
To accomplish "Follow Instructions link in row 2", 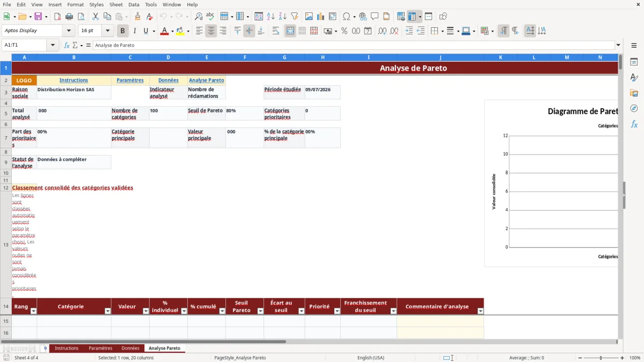I will tap(74, 80).
